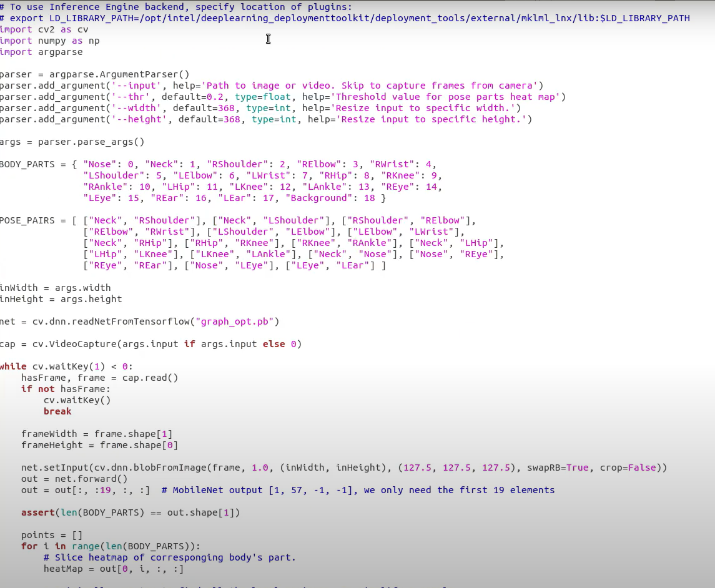This screenshot has height=588, width=715.
Task: Click the 'out = net.forward()' line
Action: (x=74, y=479)
